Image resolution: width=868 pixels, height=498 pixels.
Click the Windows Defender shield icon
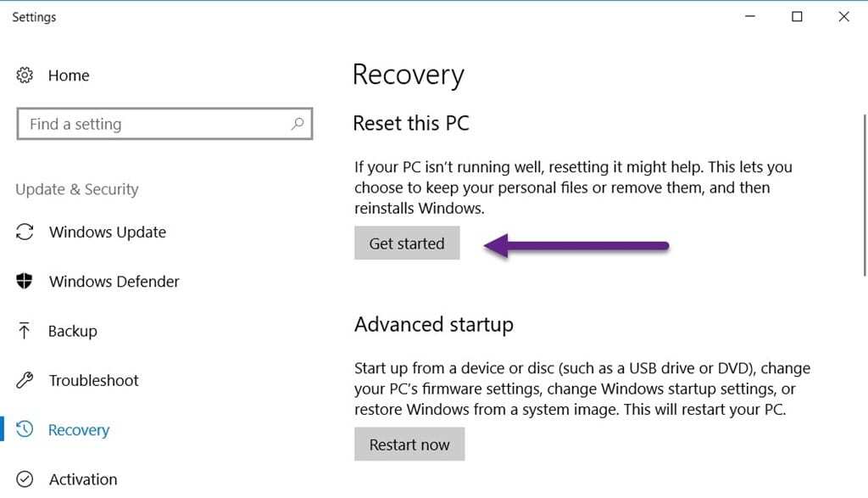click(x=25, y=281)
